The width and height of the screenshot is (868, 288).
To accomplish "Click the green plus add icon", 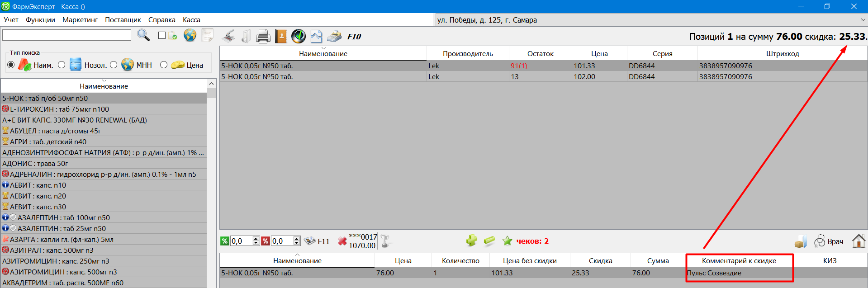I will (471, 241).
